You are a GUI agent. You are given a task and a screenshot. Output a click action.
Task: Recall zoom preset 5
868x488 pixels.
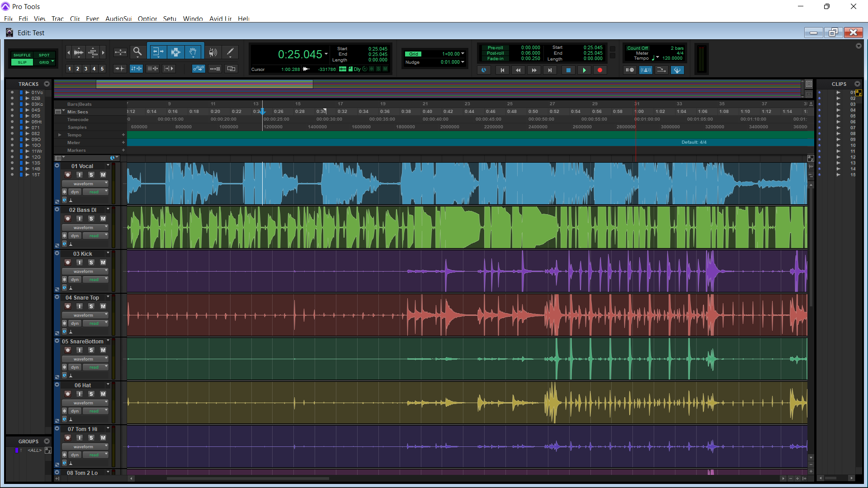[x=102, y=69]
